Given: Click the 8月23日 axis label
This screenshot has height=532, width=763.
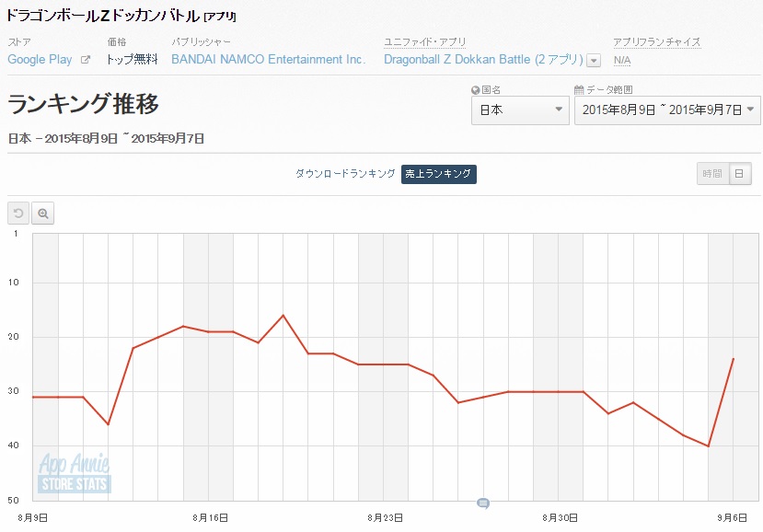Looking at the screenshot, I should (x=385, y=518).
